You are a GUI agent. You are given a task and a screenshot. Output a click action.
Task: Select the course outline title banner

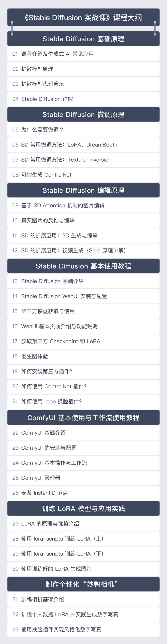point(83,17)
